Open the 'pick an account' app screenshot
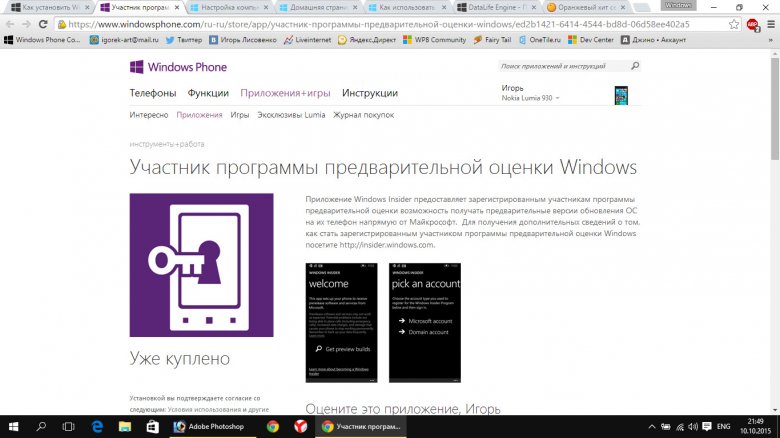 click(425, 323)
